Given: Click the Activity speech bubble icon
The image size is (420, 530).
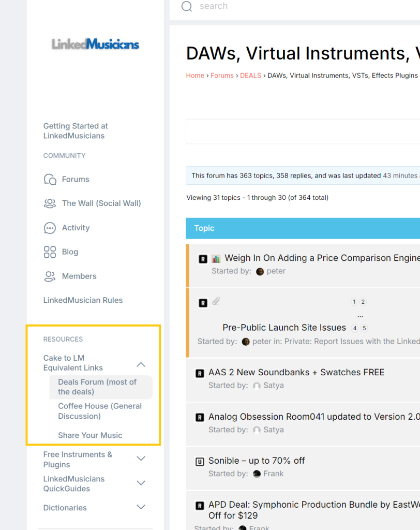Looking at the screenshot, I should point(50,228).
